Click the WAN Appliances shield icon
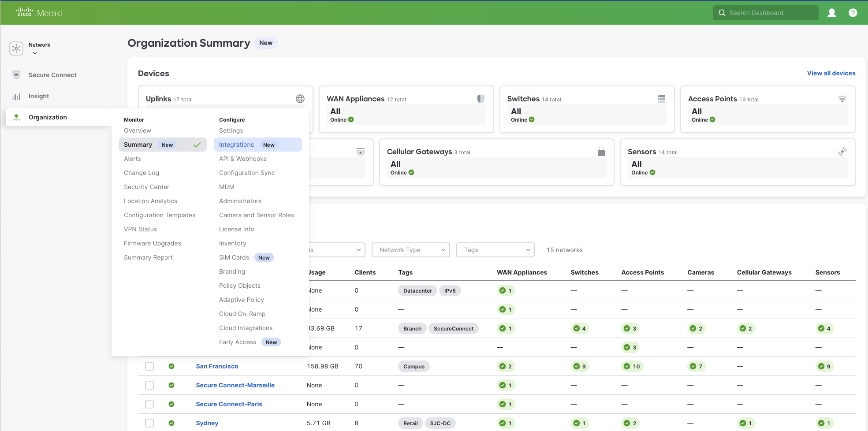The height and width of the screenshot is (431, 868). point(481,99)
